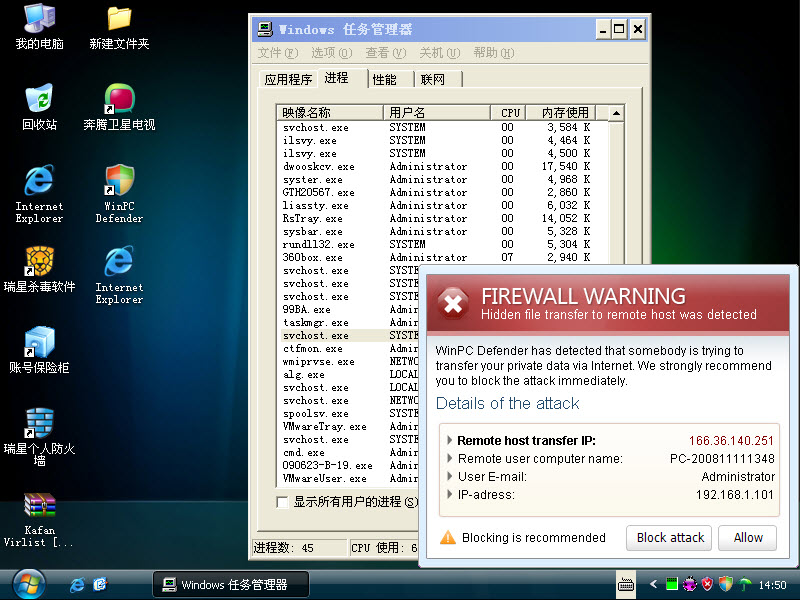Sort by 映像名称 column header
Image resolution: width=800 pixels, height=600 pixels.
coord(330,112)
